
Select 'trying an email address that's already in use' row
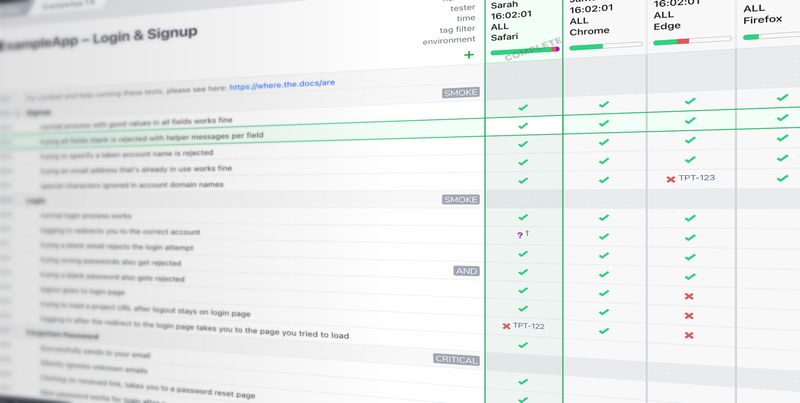click(136, 169)
